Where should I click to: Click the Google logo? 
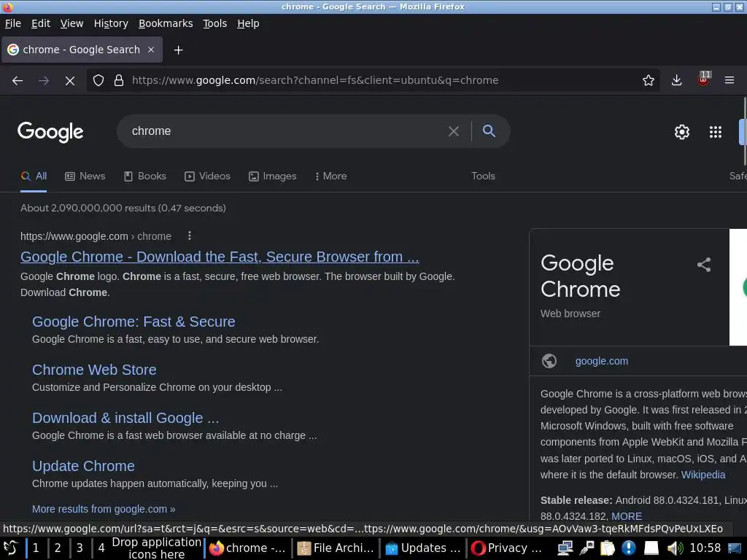[50, 132]
